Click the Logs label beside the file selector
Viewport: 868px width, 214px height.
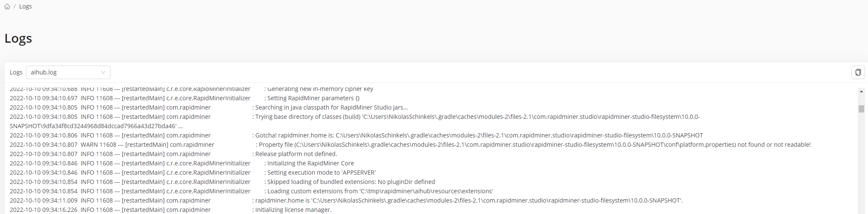click(16, 72)
